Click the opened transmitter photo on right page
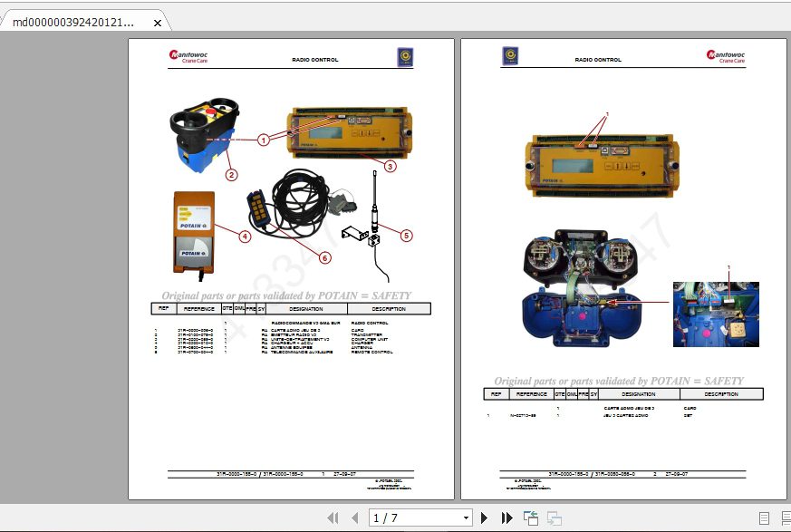This screenshot has height=532, width=791. point(584,287)
